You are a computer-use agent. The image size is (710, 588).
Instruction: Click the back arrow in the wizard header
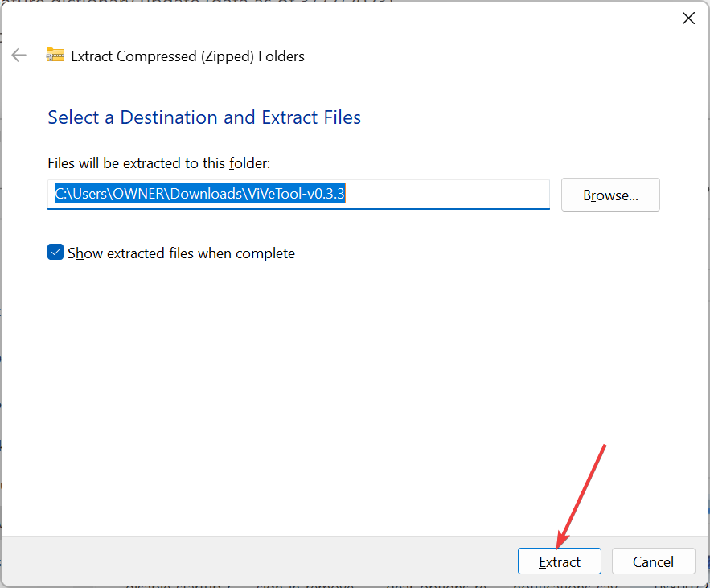(x=18, y=56)
